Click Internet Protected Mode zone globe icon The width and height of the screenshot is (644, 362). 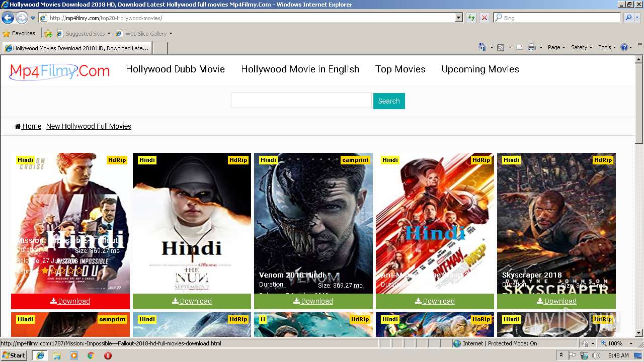(457, 343)
